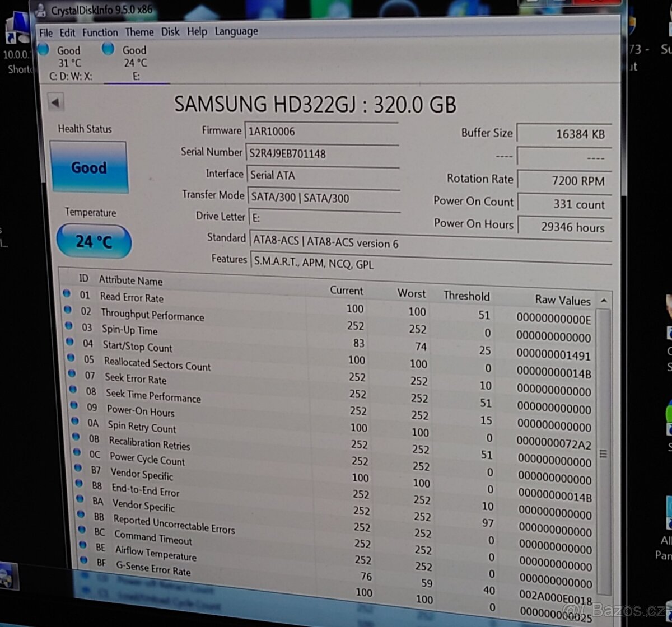Click the Serial Number field
The width and height of the screenshot is (672, 627).
[322, 154]
